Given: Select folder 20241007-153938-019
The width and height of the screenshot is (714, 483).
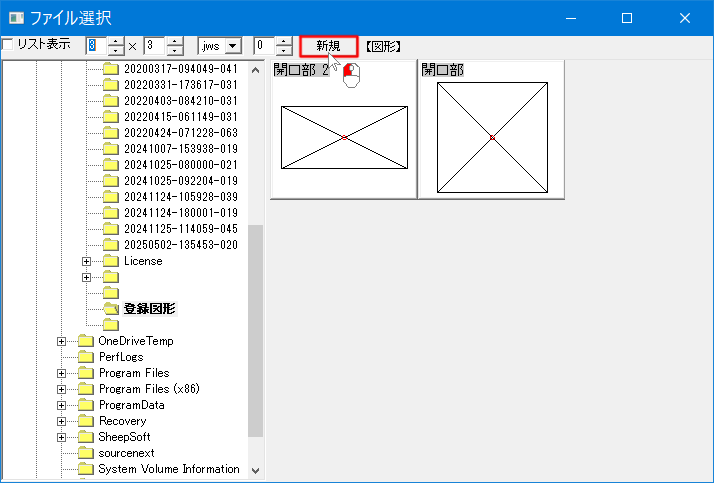Looking at the screenshot, I should click(181, 149).
